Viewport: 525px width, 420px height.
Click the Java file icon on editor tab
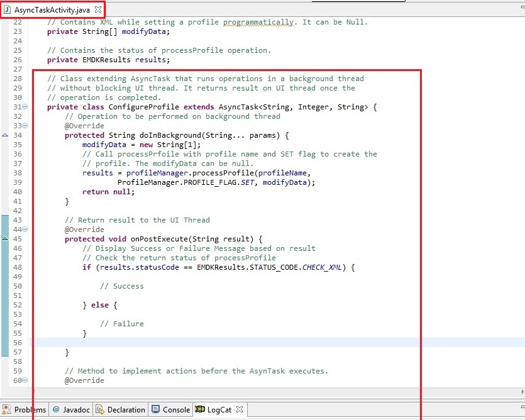(x=8, y=10)
